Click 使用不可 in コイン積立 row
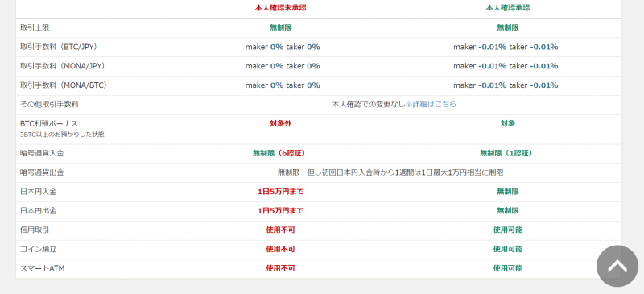The width and height of the screenshot is (644, 294). [x=280, y=249]
